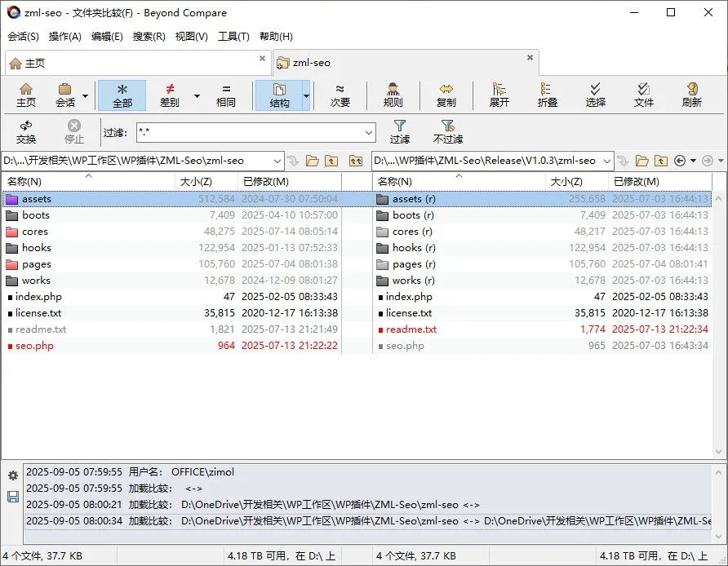Click the log panel scrollbar up arrow

719,473
